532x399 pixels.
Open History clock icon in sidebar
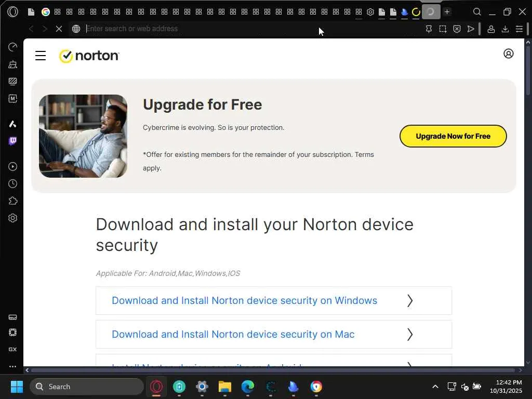(12, 183)
